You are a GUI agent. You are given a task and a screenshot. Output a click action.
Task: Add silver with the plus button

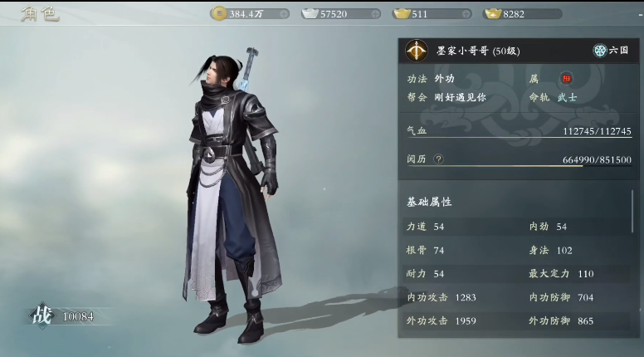click(375, 14)
